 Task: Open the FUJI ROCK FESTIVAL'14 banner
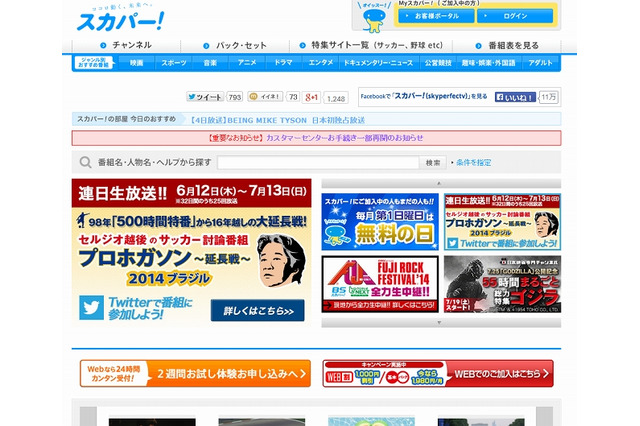pos(380,284)
